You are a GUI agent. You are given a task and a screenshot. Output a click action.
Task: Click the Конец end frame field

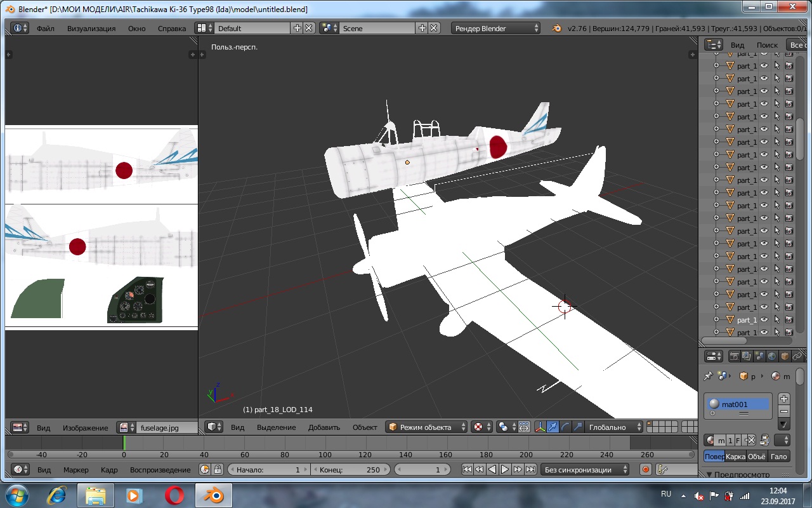point(350,470)
